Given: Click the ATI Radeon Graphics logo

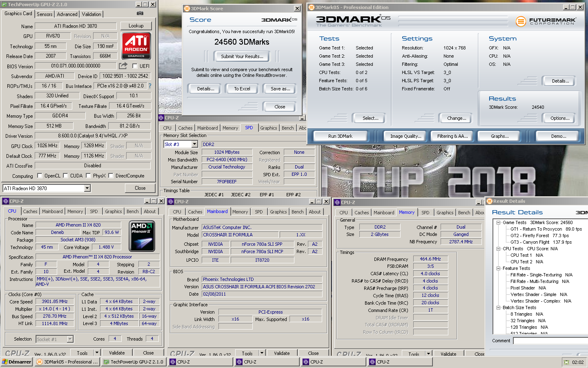Looking at the screenshot, I should (x=136, y=45).
